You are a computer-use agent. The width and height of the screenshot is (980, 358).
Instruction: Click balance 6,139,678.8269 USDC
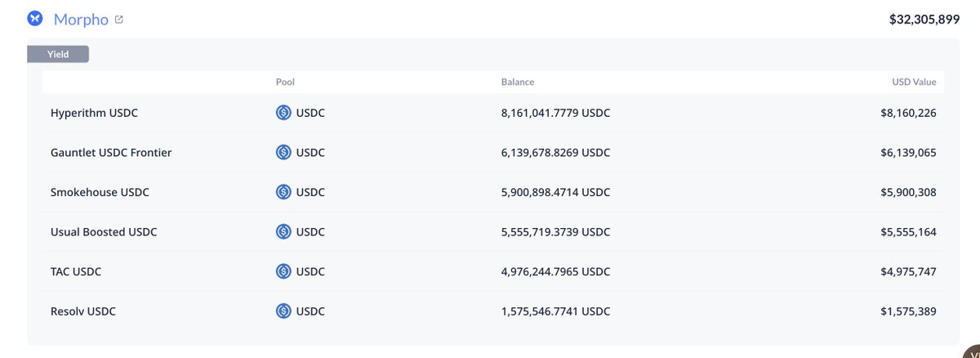(555, 152)
